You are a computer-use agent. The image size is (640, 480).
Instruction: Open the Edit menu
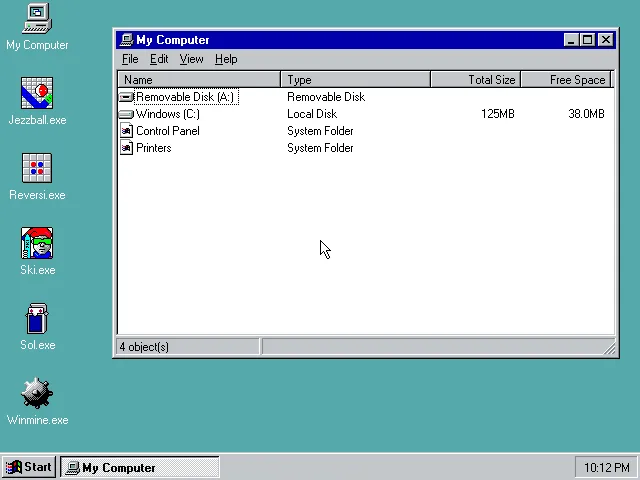pos(159,59)
